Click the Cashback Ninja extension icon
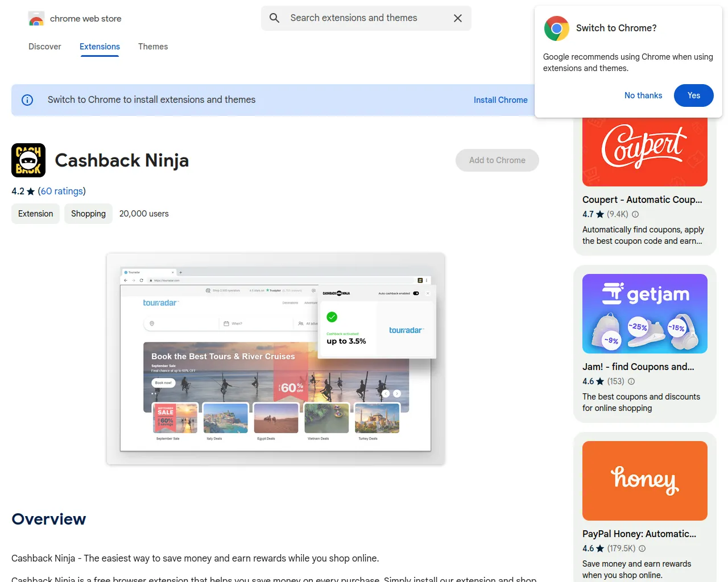Screen dimensions: 728x582 (28, 160)
